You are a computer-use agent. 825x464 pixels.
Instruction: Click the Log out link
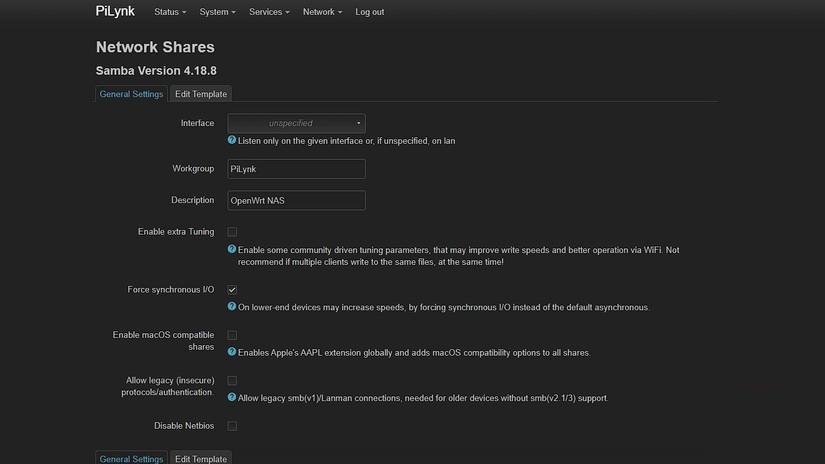click(x=369, y=12)
